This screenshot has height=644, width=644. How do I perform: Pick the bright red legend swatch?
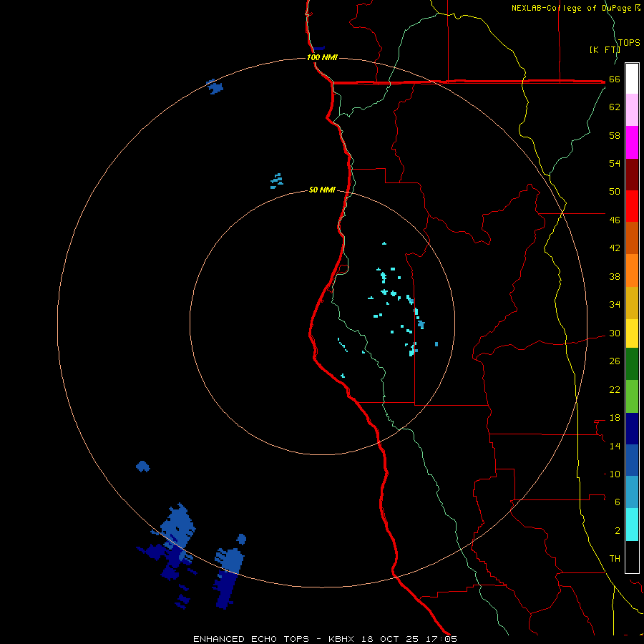coord(632,206)
